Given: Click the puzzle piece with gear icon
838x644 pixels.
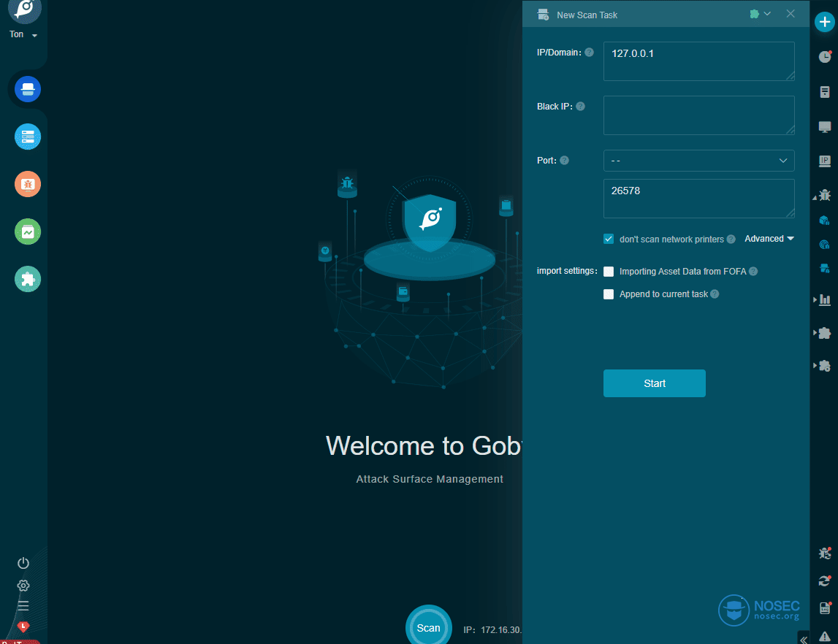Looking at the screenshot, I should pyautogui.click(x=825, y=366).
